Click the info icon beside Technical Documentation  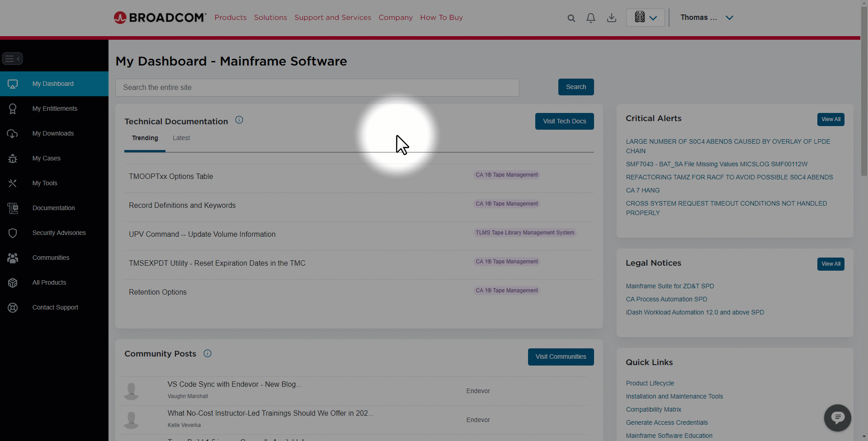pos(239,120)
